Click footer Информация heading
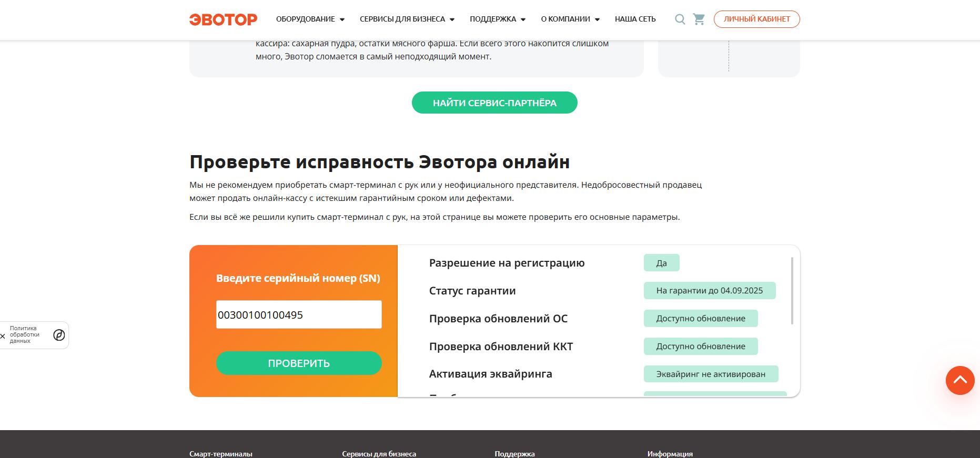This screenshot has width=980, height=458. tap(670, 454)
